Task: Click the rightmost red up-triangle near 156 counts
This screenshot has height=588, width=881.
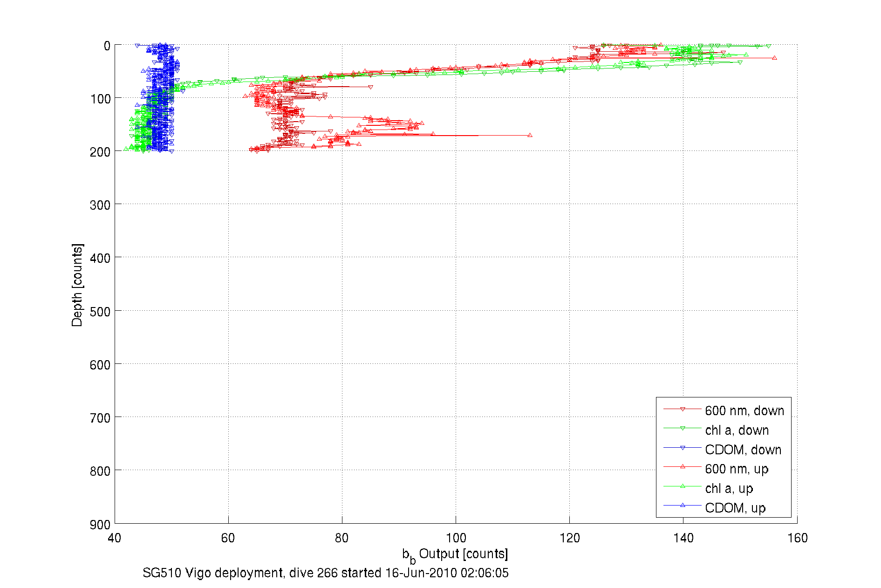Action: [x=774, y=58]
